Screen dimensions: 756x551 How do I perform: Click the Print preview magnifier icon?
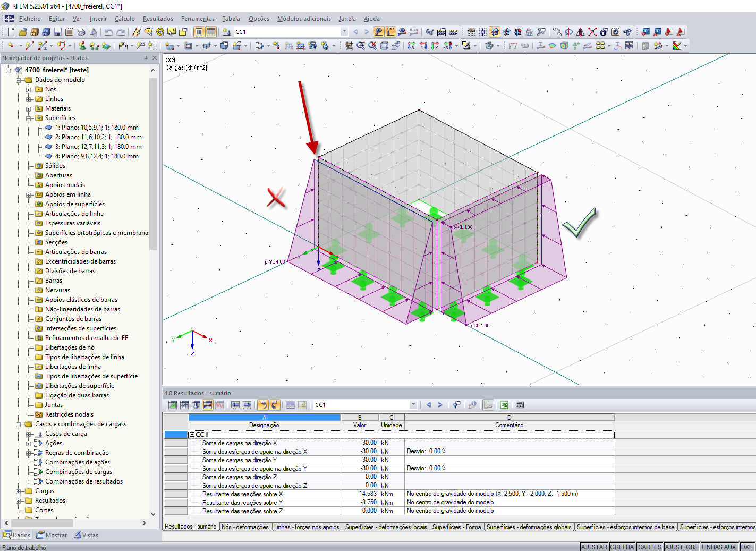click(x=93, y=32)
